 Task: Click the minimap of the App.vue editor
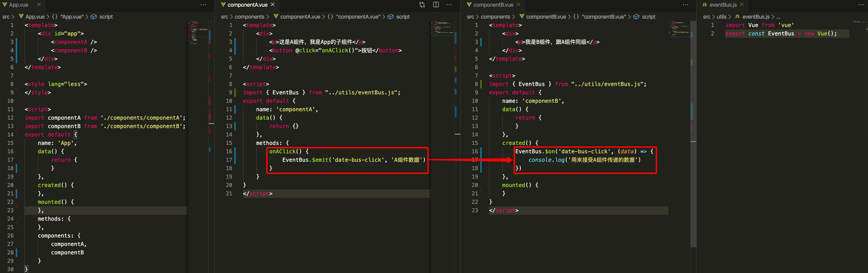coord(198,33)
